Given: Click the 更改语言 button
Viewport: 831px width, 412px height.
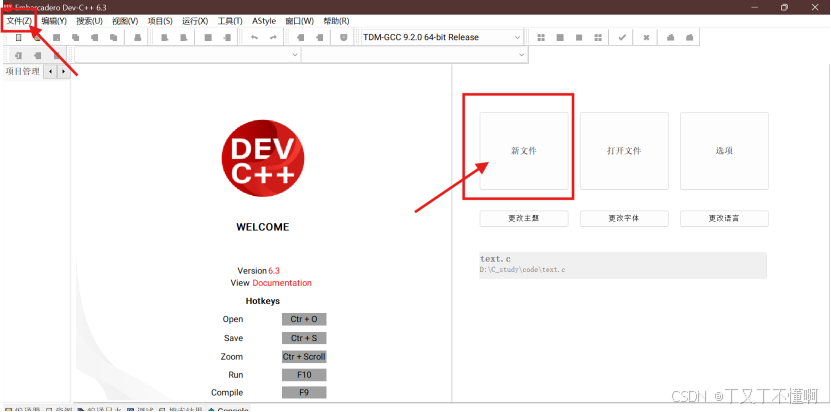Looking at the screenshot, I should pos(724,218).
